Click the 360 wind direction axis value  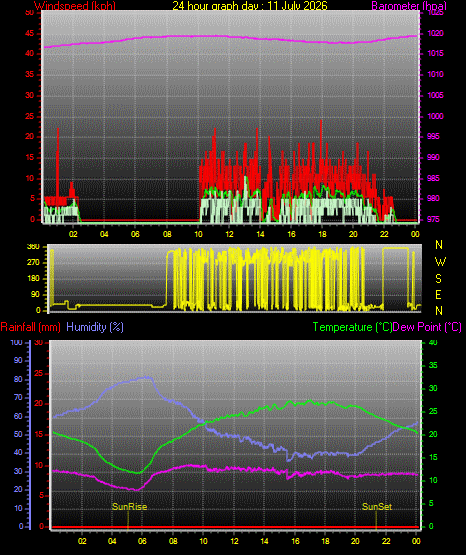pyautogui.click(x=33, y=247)
